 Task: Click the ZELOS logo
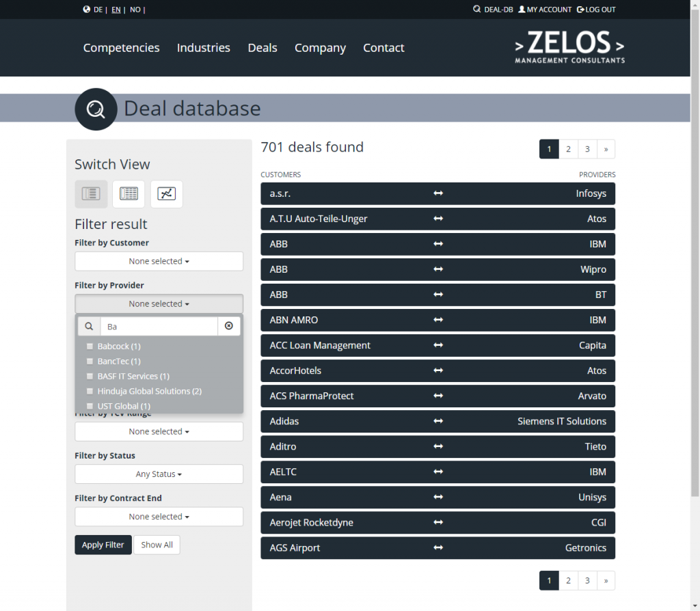[x=569, y=47]
